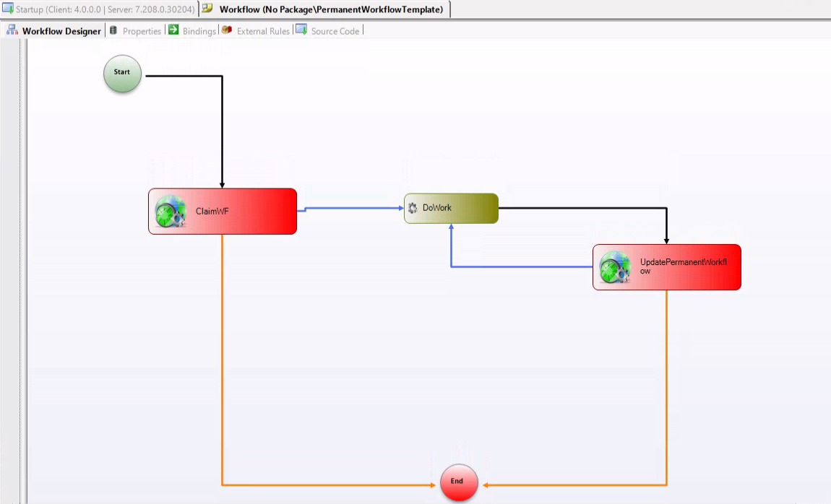Click the Workflow tab package icon

(x=207, y=9)
